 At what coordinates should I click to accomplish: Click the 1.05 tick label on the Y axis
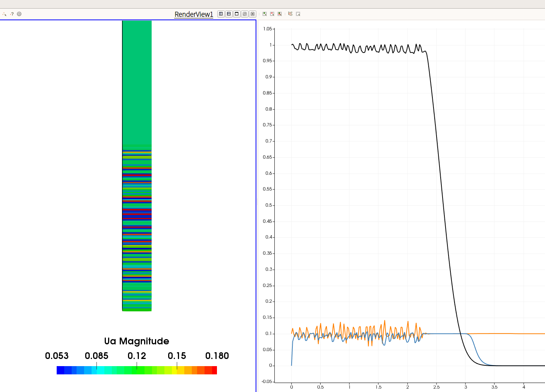pyautogui.click(x=268, y=29)
